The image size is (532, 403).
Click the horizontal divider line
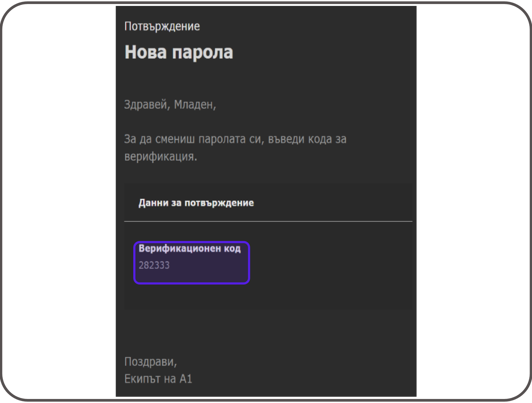click(268, 221)
